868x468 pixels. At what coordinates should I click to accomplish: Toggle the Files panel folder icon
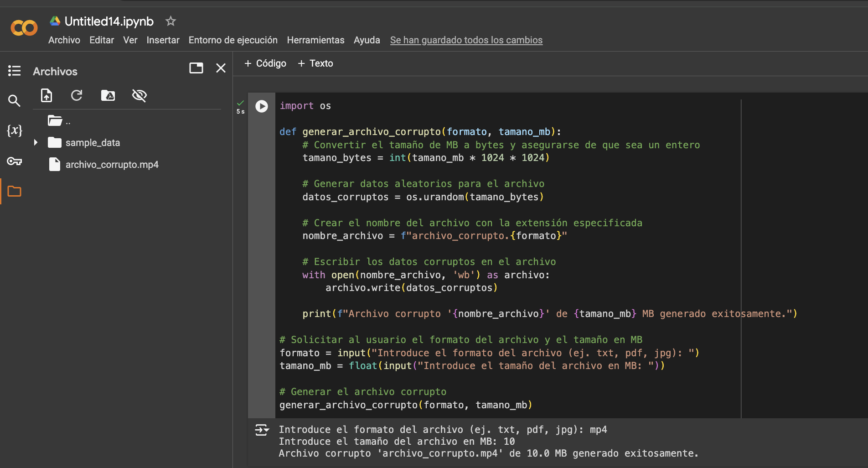click(14, 192)
